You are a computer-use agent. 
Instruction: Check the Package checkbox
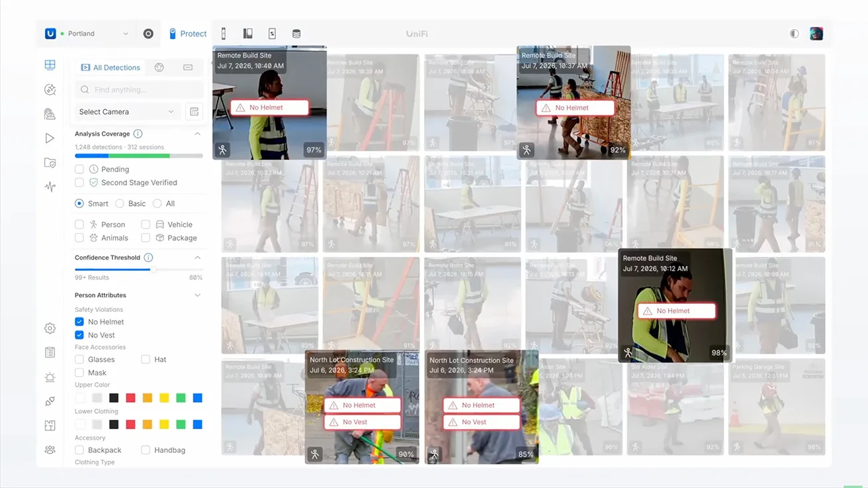[x=146, y=238]
